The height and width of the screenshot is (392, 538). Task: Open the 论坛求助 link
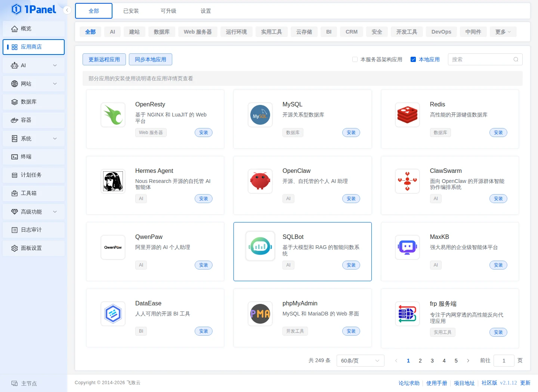click(409, 383)
